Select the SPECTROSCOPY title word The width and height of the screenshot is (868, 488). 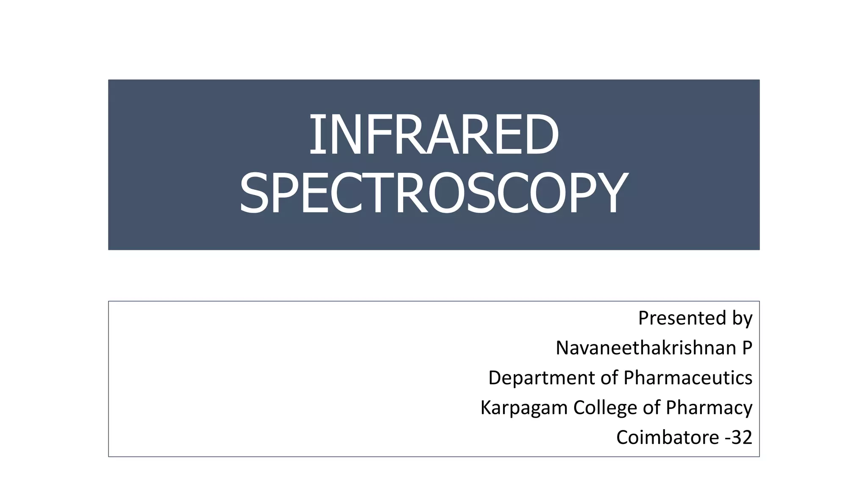tap(434, 193)
